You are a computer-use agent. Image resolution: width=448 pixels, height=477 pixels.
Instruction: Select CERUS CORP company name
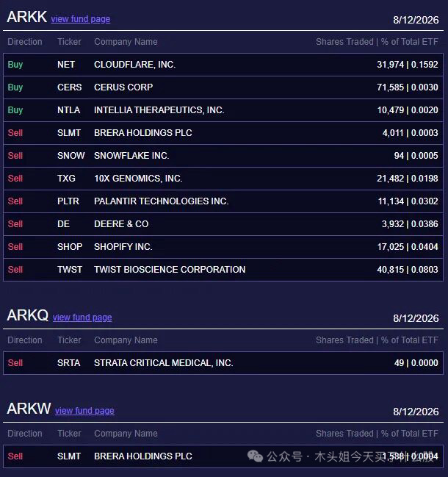tap(123, 87)
